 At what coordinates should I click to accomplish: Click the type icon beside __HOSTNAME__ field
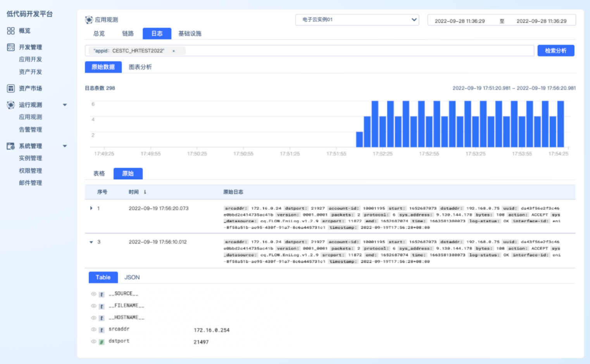(x=102, y=318)
